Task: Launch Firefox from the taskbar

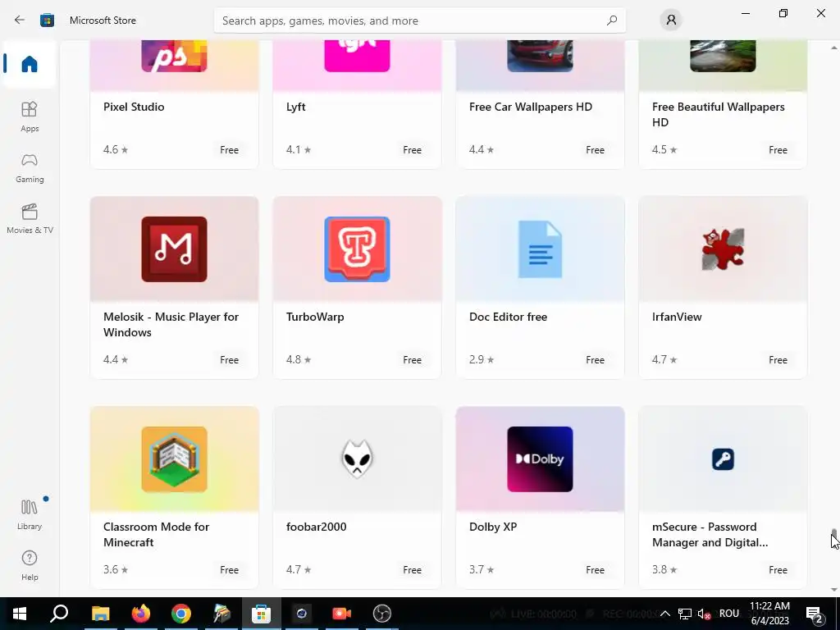Action: [140, 614]
